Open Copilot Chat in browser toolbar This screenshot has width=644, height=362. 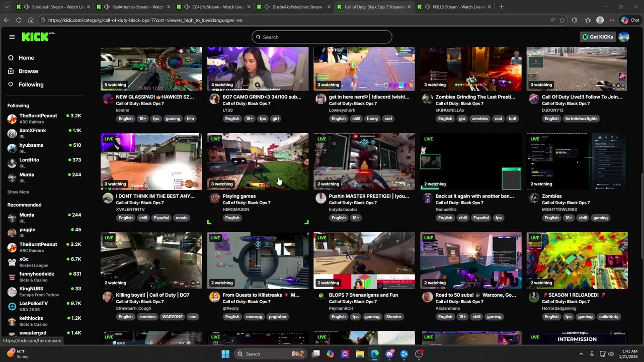click(x=630, y=20)
